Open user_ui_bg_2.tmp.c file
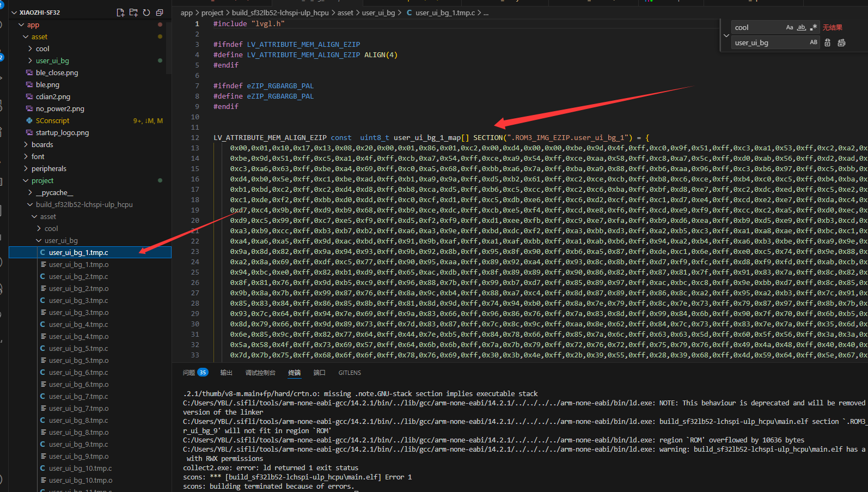Image resolution: width=868 pixels, height=492 pixels. (78, 276)
